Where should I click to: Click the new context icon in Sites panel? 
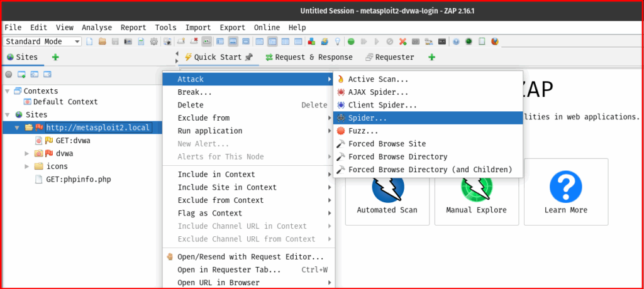point(22,74)
